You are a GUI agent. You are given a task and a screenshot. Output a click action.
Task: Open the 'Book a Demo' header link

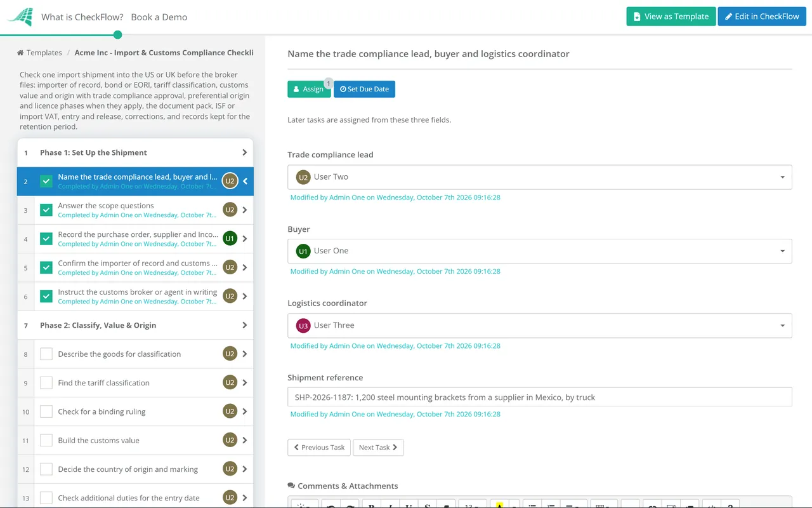(159, 17)
